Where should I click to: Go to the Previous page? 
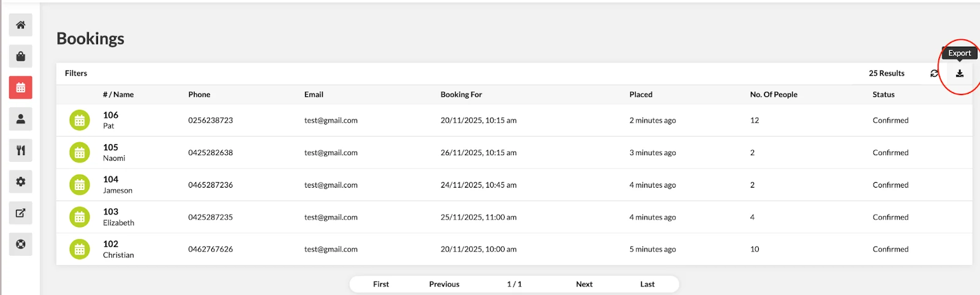coord(444,284)
